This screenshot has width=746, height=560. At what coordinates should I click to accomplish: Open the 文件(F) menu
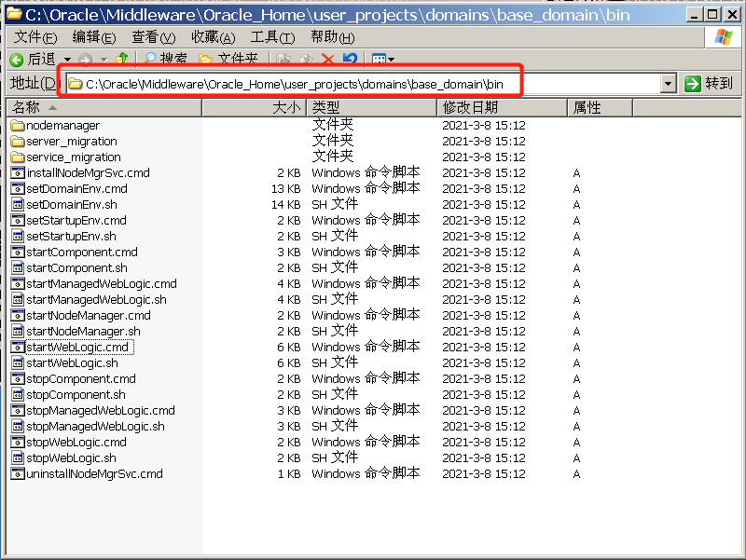[35, 36]
